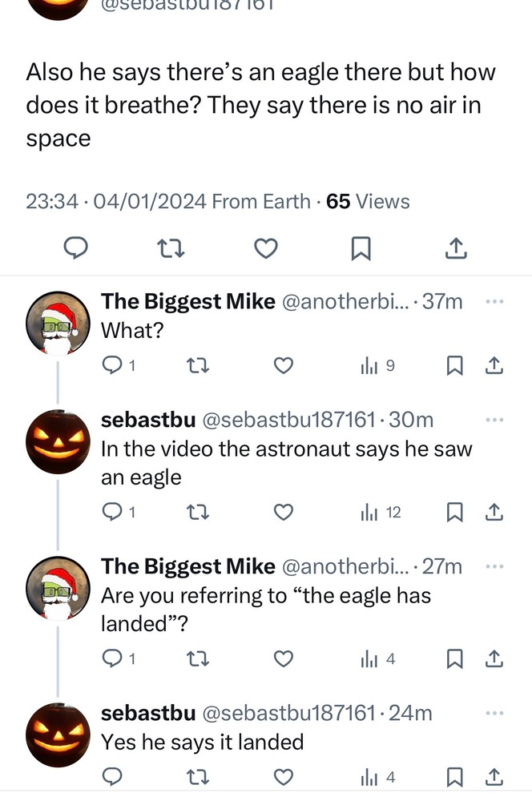Open more options on astronaut video reply

coord(496,420)
